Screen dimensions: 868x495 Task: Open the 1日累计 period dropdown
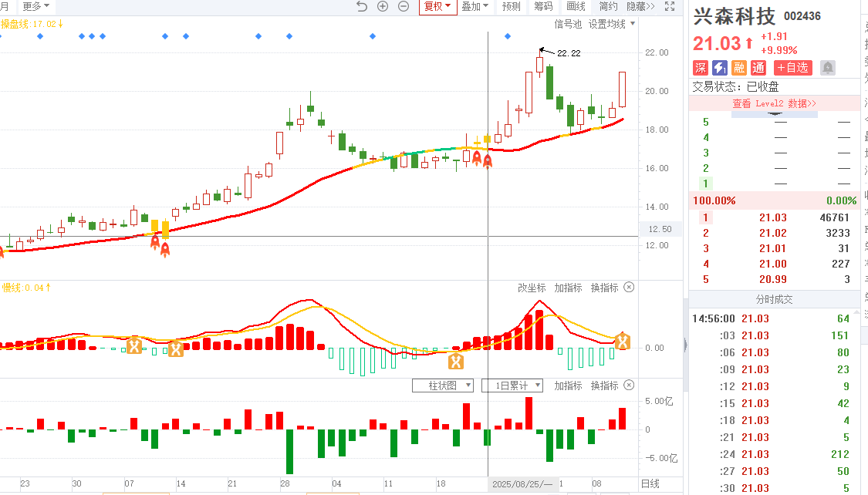tap(512, 386)
